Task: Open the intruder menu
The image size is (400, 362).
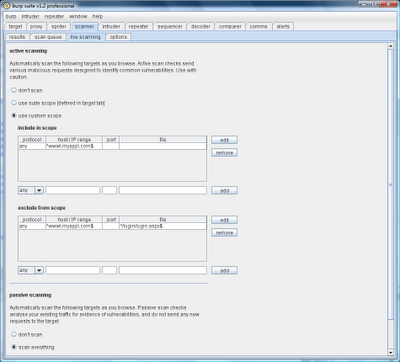Action: (30, 16)
